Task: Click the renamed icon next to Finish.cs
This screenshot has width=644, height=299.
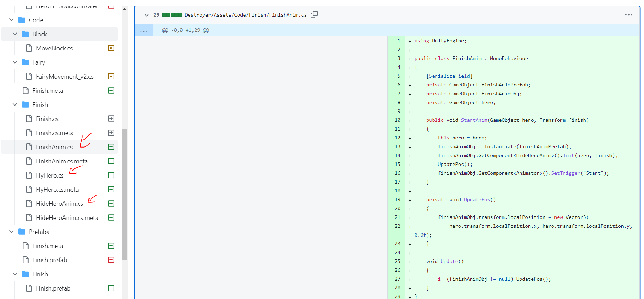Action: [x=111, y=119]
